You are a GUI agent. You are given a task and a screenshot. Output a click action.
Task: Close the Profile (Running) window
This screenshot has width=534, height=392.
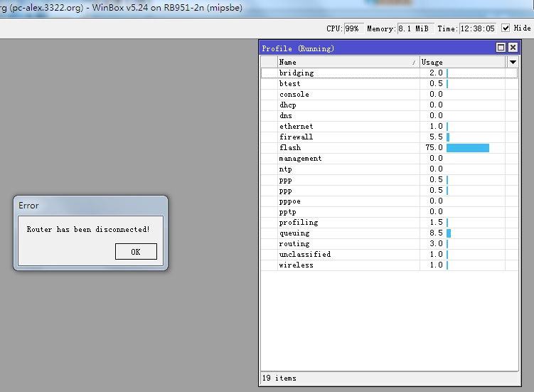pyautogui.click(x=513, y=48)
